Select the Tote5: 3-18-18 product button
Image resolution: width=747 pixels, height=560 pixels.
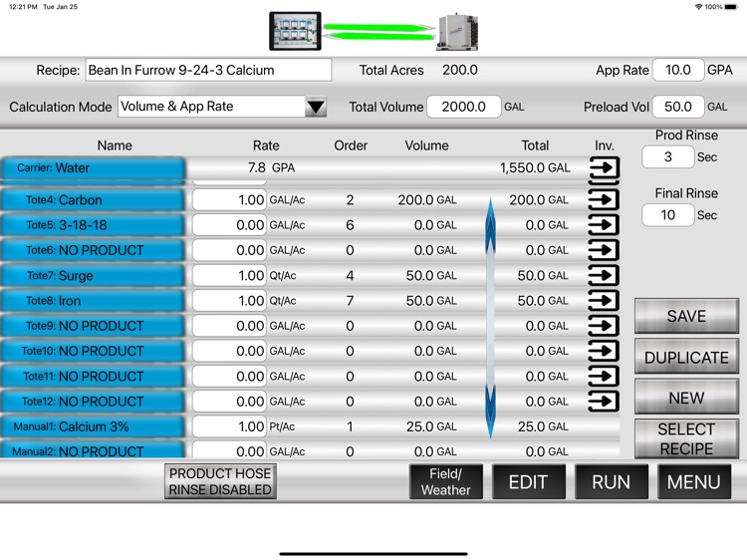pos(93,225)
